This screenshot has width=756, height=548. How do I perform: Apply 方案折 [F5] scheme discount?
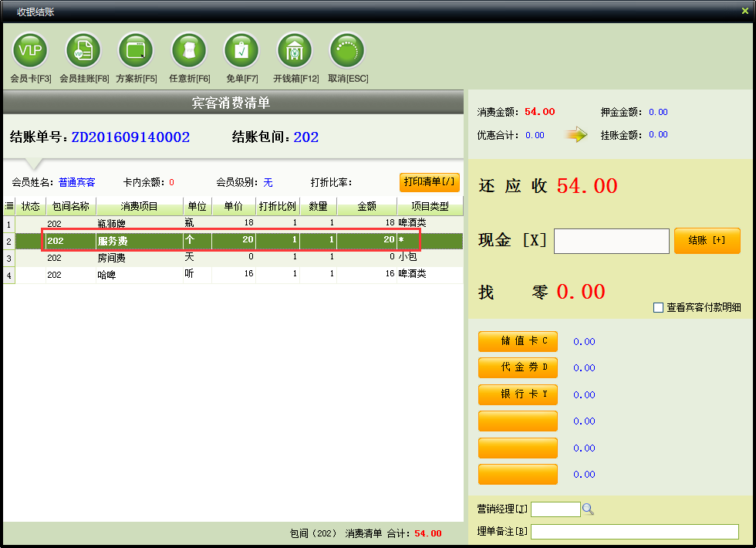pyautogui.click(x=136, y=51)
